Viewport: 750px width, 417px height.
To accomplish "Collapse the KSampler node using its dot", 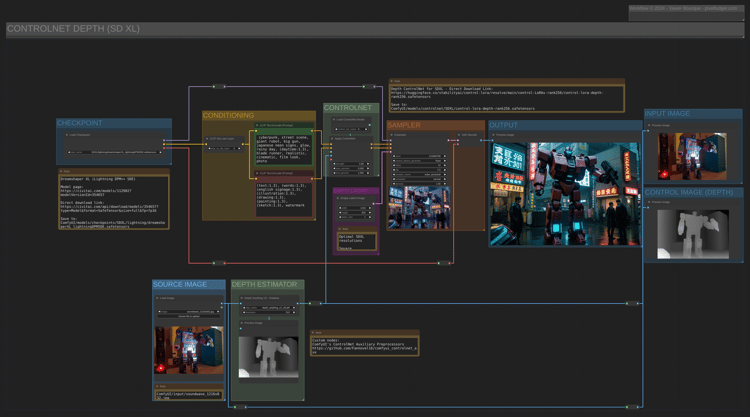I will [393, 134].
